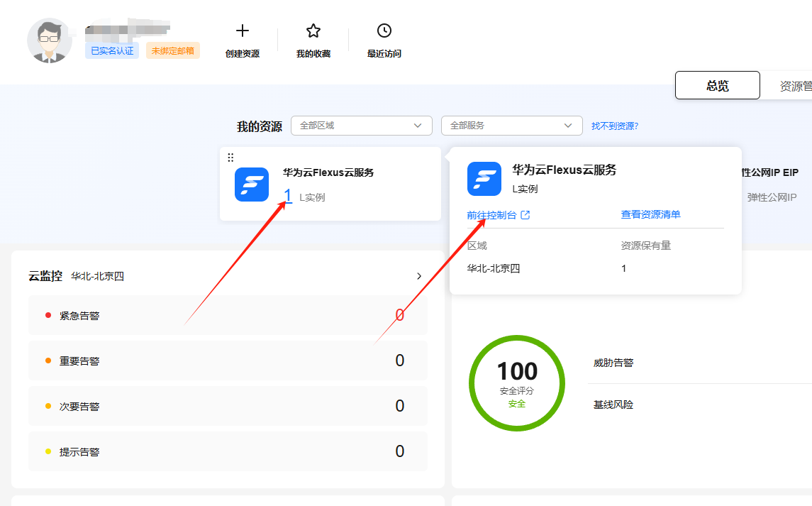Click the 重要告警 row
The width and height of the screenshot is (812, 506).
[228, 361]
